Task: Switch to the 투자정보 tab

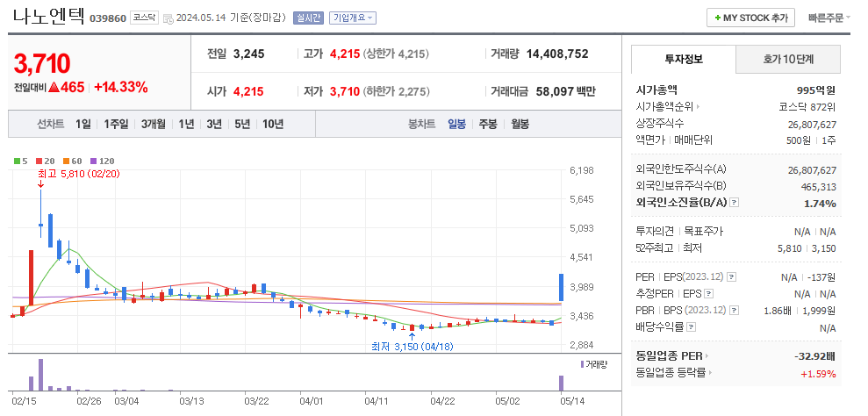Action: click(x=684, y=60)
